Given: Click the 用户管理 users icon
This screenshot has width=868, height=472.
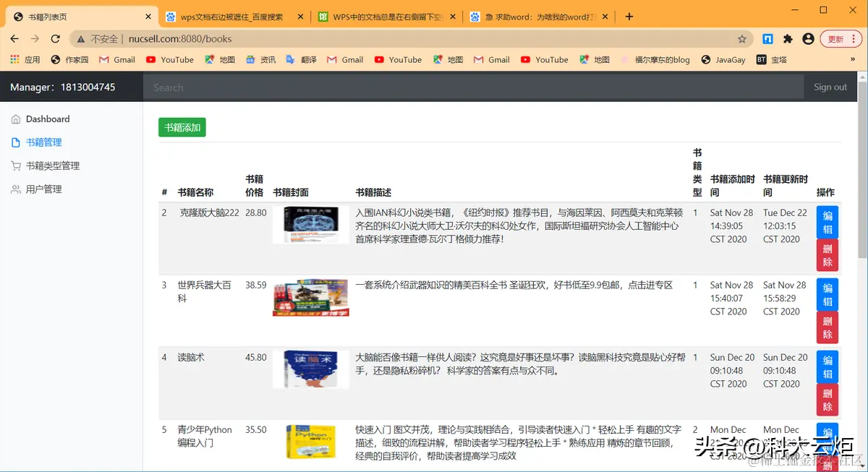Looking at the screenshot, I should 16,189.
